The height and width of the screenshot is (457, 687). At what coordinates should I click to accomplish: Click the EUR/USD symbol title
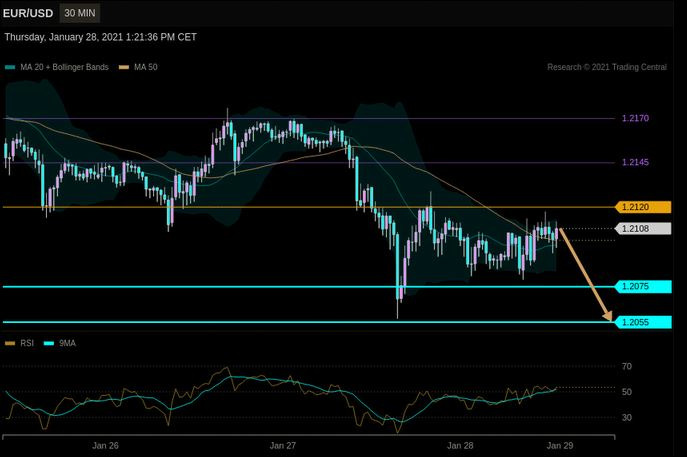28,14
